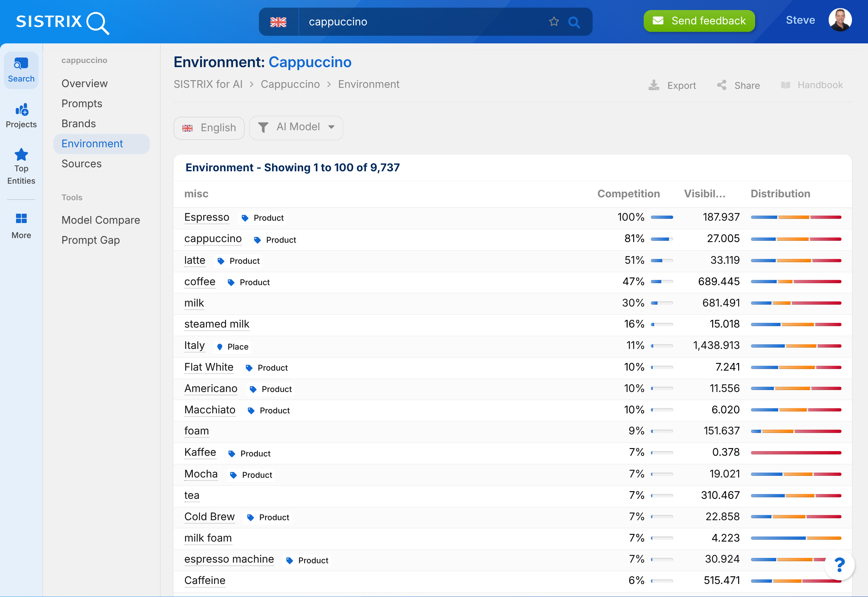
Task: Click the Send feedback button
Action: coord(699,21)
